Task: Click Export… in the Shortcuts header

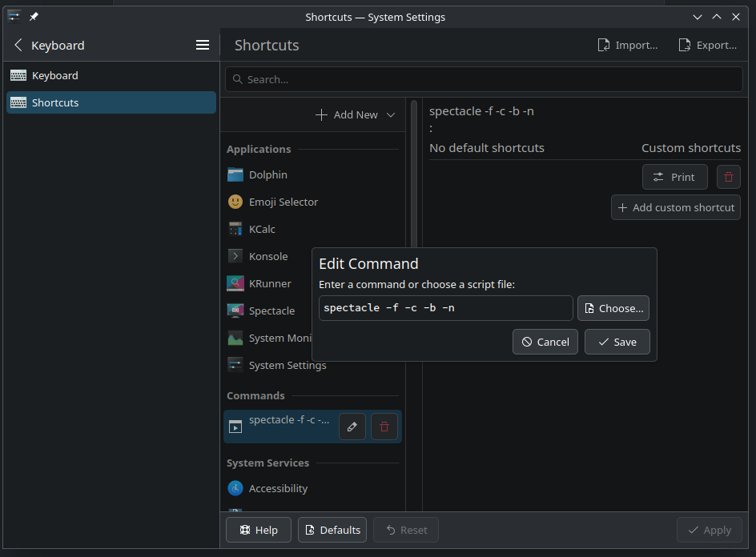Action: point(708,46)
